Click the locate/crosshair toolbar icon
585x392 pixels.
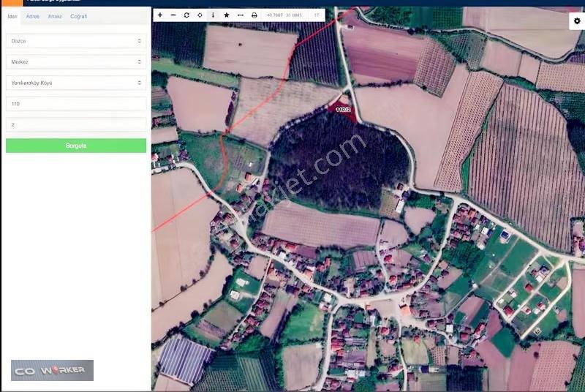[x=200, y=15]
